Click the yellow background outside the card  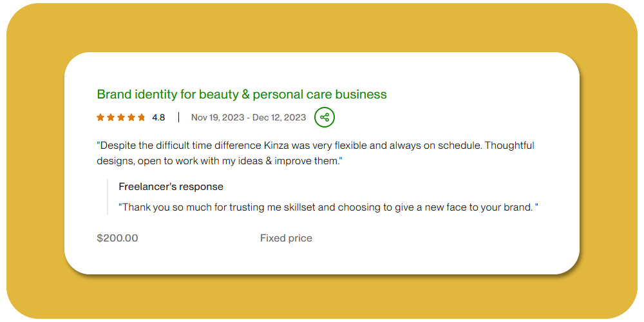coord(32,161)
